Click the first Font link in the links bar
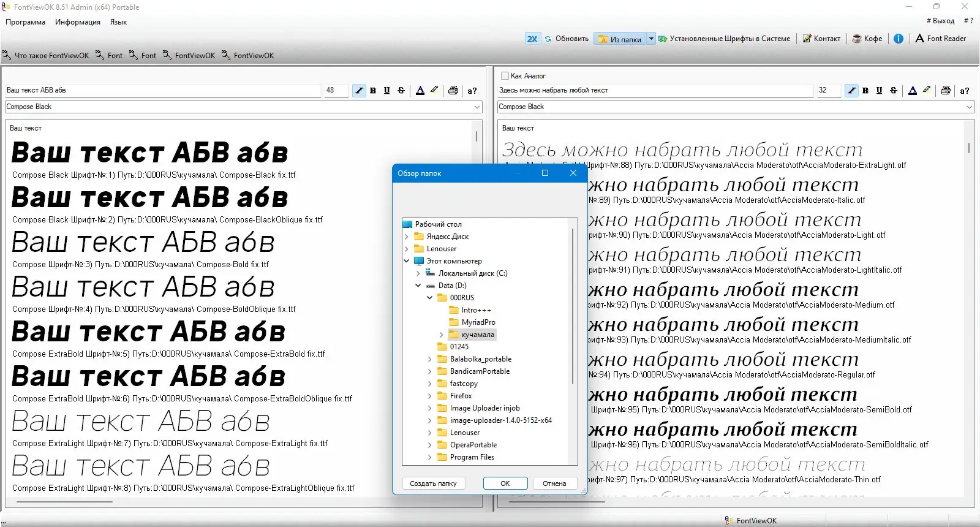Image resolution: width=980 pixels, height=527 pixels. point(109,56)
